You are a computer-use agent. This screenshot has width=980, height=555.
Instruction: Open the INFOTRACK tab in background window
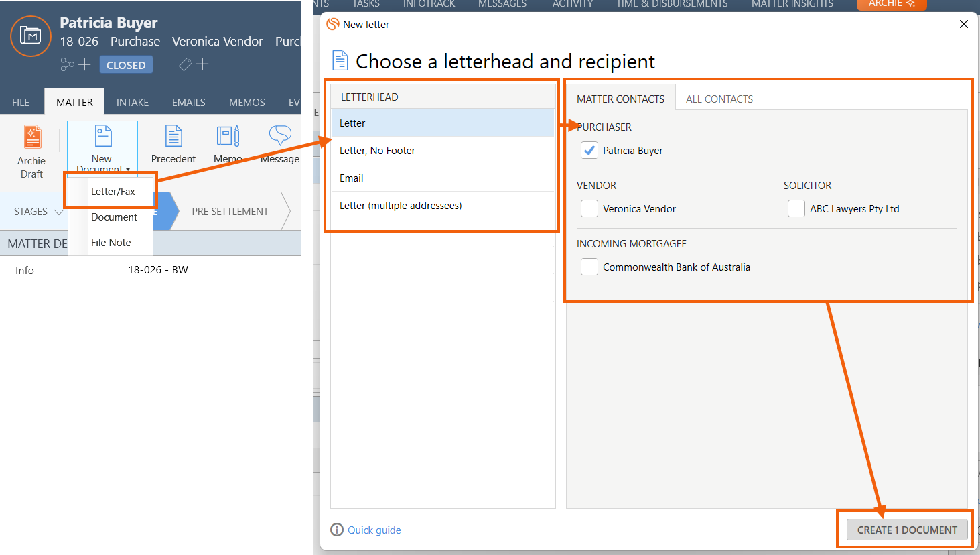point(429,4)
